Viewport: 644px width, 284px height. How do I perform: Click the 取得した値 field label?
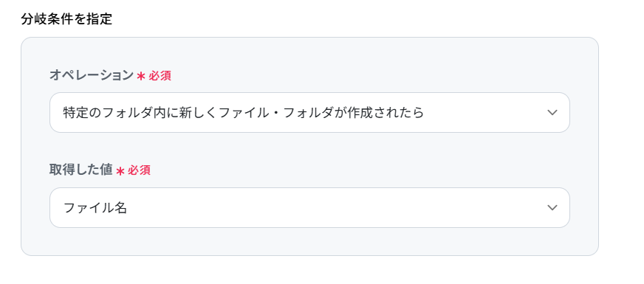81,170
